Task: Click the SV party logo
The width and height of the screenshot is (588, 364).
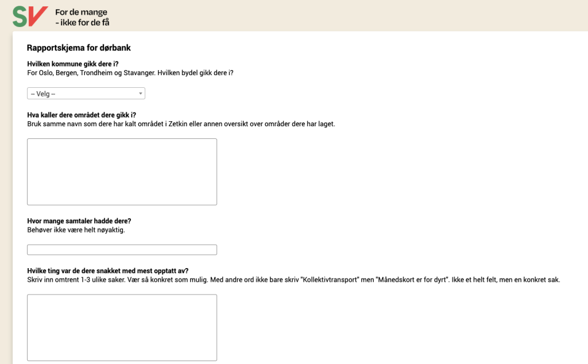Action: [x=30, y=16]
